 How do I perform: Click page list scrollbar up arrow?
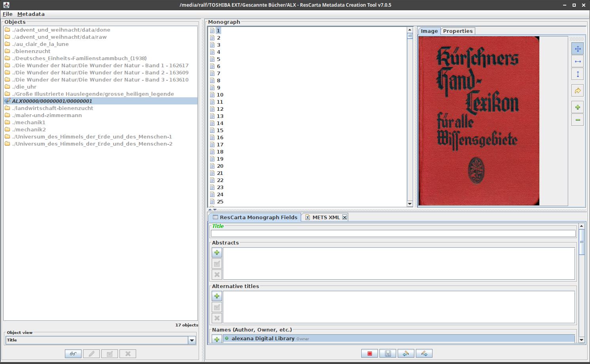pos(410,30)
